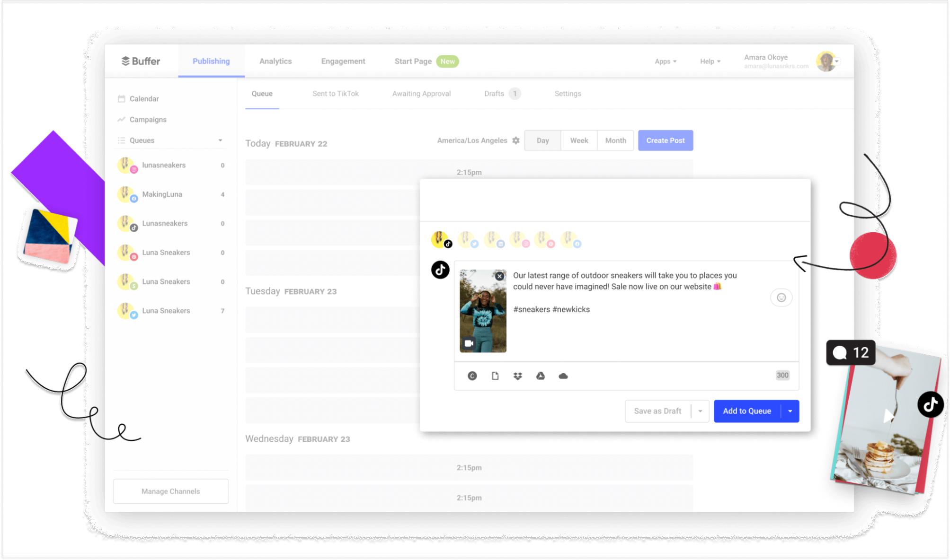Viewport: 950px width, 560px height.
Task: Open the Save as Draft dropdown arrow
Action: coord(700,411)
